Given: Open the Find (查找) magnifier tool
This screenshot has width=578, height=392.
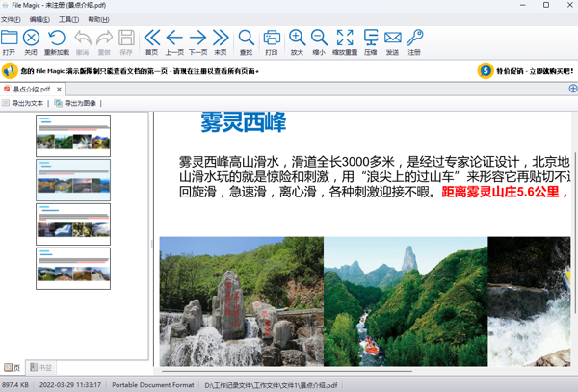Looking at the screenshot, I should (247, 41).
